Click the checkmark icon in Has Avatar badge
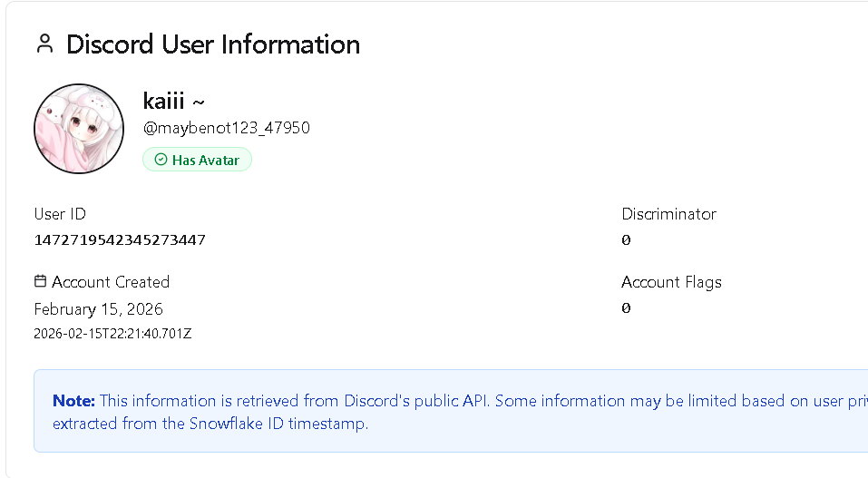The width and height of the screenshot is (868, 478). pyautogui.click(x=161, y=160)
